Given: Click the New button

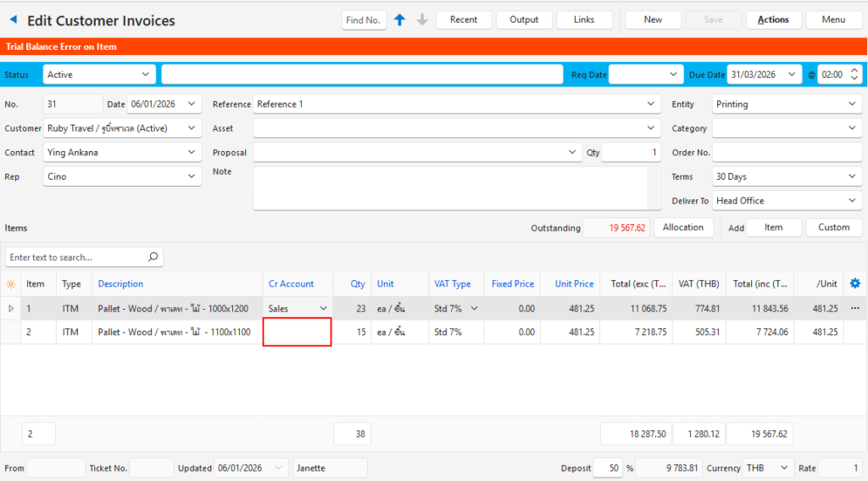Looking at the screenshot, I should (x=653, y=20).
